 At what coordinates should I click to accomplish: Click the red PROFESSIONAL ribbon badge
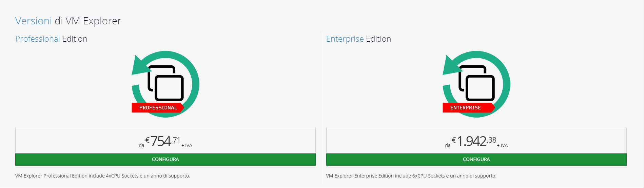pyautogui.click(x=158, y=108)
